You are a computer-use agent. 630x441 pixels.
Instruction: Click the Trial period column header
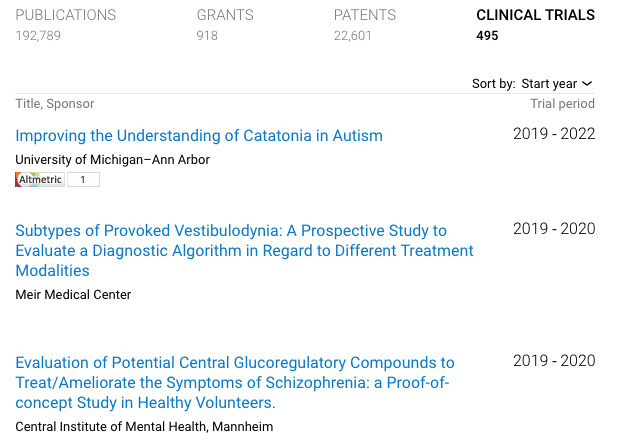pyautogui.click(x=562, y=104)
